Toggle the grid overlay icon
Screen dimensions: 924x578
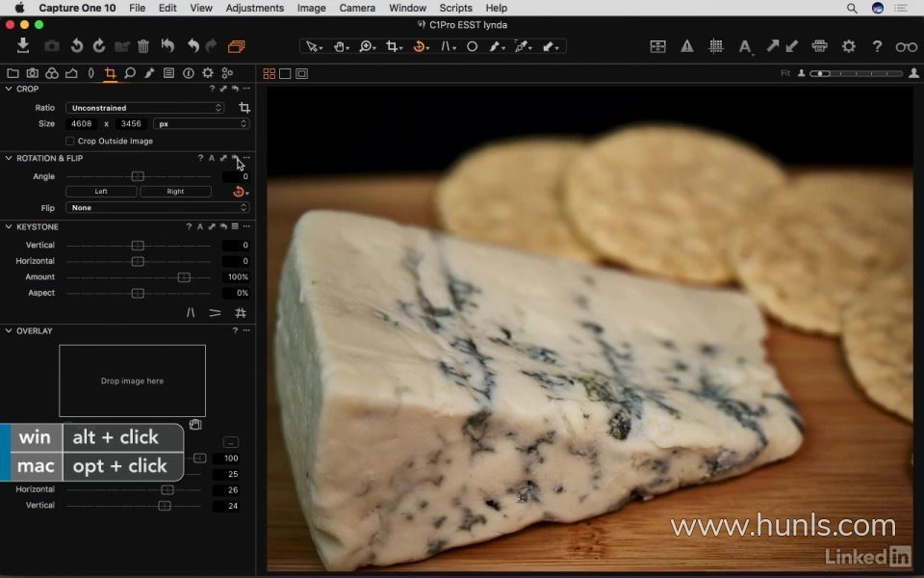coord(716,46)
